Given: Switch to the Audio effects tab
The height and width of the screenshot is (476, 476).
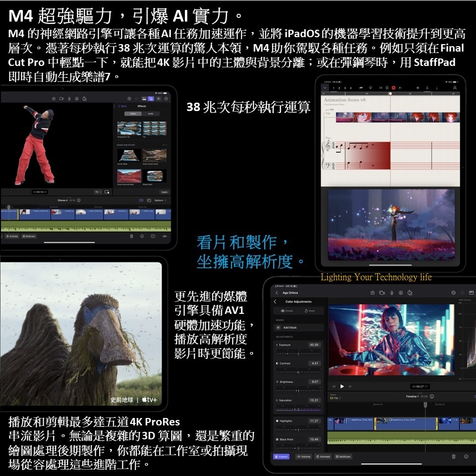Looking at the screenshot, I should pos(151,114).
